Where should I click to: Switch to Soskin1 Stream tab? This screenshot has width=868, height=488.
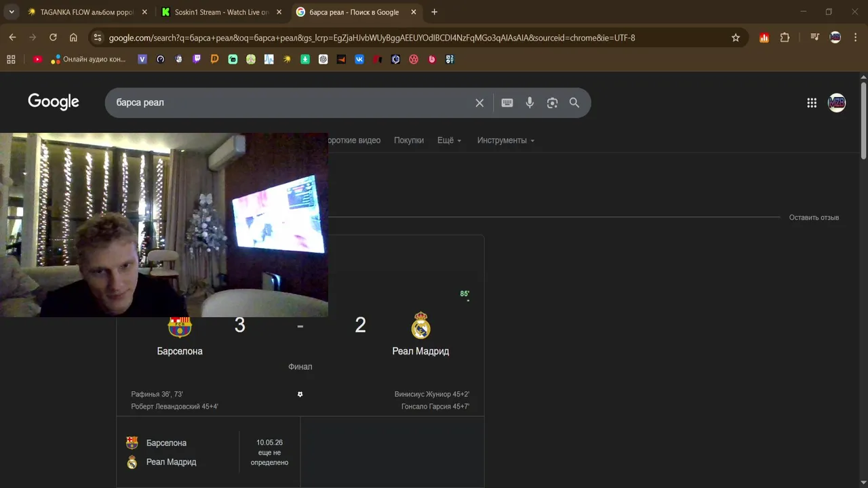pyautogui.click(x=222, y=12)
